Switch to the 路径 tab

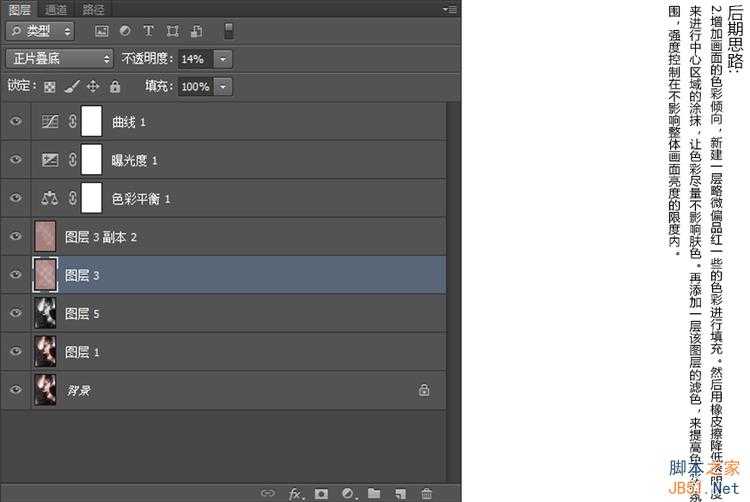(x=93, y=9)
